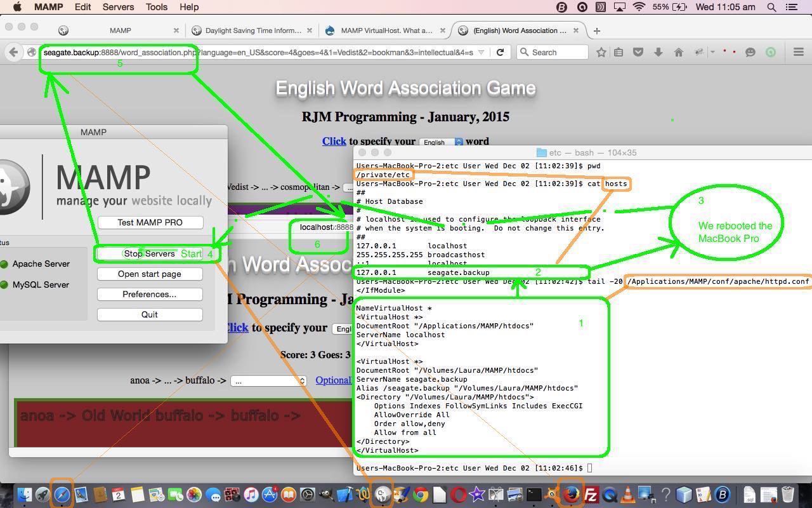Open Notification Center in the menu bar

(792, 7)
